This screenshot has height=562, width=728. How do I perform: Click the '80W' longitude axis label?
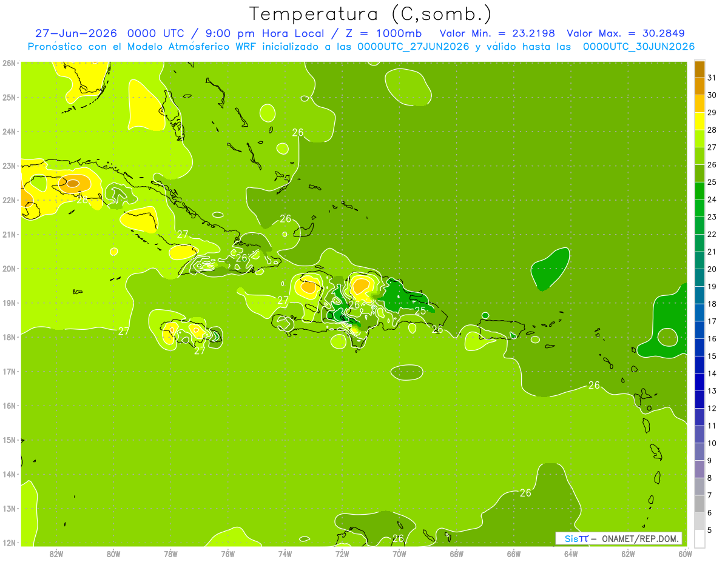click(113, 553)
